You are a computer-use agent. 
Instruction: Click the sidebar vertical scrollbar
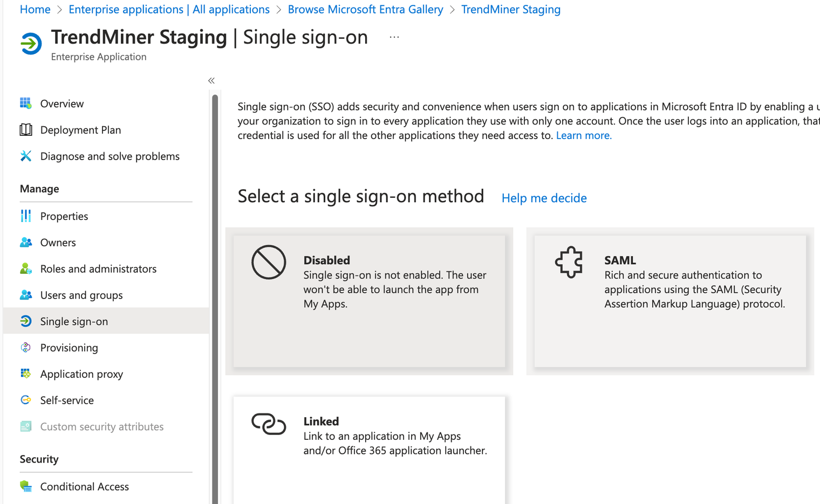tap(215, 296)
